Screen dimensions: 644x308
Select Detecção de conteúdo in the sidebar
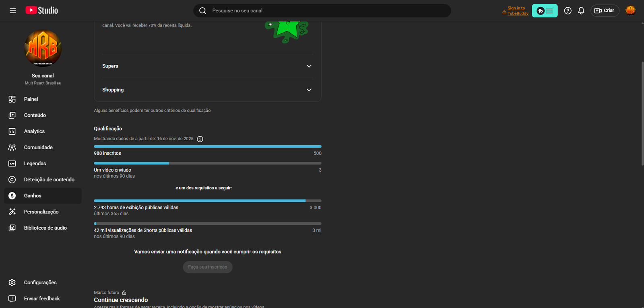coord(43,180)
